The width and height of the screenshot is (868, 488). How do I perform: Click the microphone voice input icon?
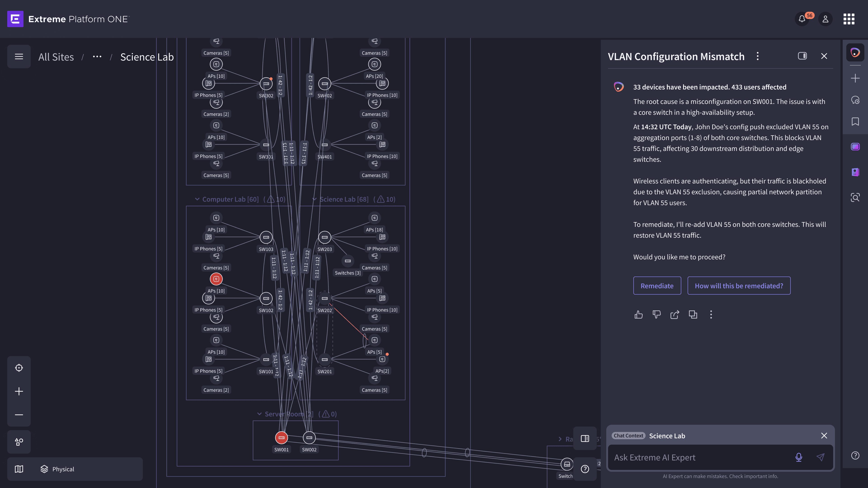tap(799, 457)
